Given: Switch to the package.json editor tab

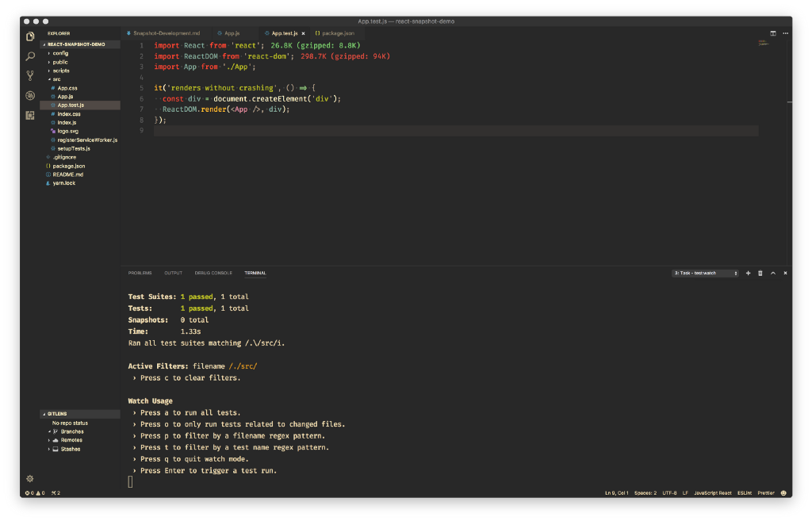Looking at the screenshot, I should coord(337,33).
